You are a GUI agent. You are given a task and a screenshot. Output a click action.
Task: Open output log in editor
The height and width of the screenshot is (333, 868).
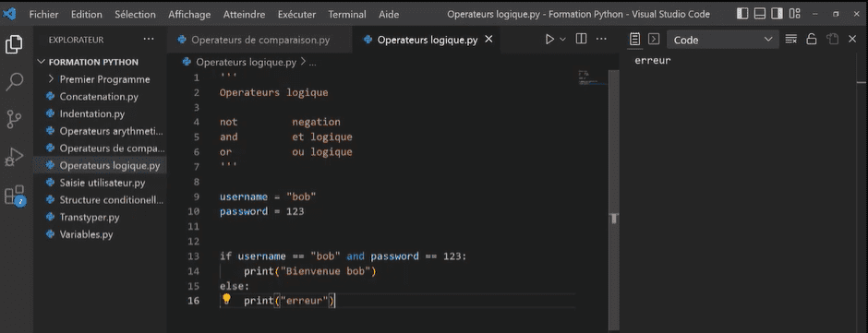click(832, 40)
